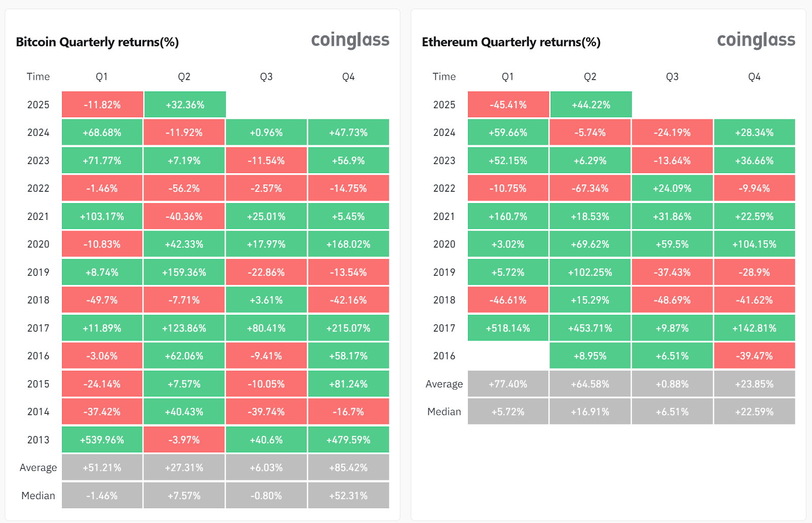Select Bitcoin 2022 Q2 cell showing -56.2%
Screen dimensions: 812x523
tap(184, 188)
